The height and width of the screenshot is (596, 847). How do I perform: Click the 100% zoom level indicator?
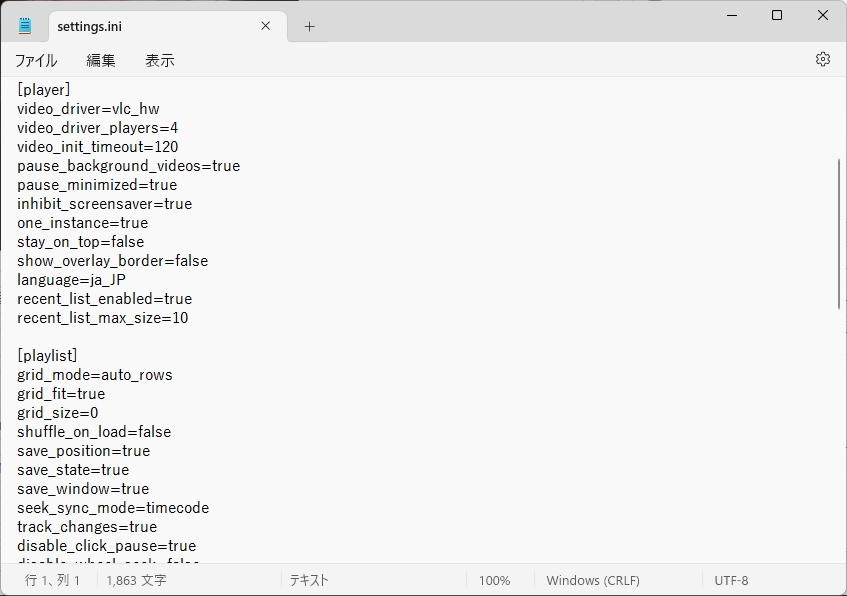[494, 580]
